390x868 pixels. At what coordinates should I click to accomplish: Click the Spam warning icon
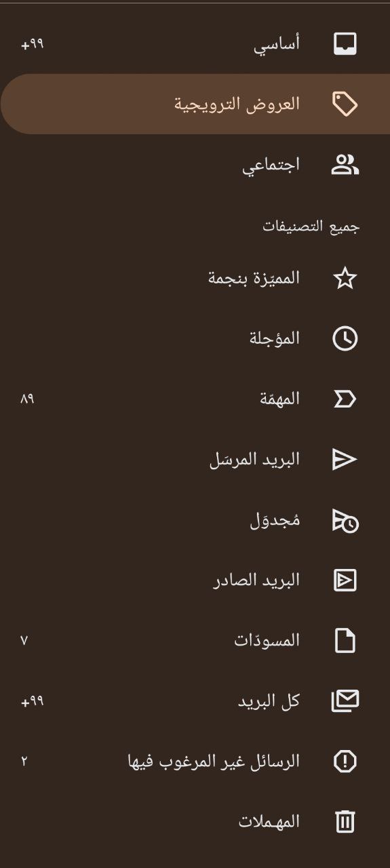[x=345, y=762]
